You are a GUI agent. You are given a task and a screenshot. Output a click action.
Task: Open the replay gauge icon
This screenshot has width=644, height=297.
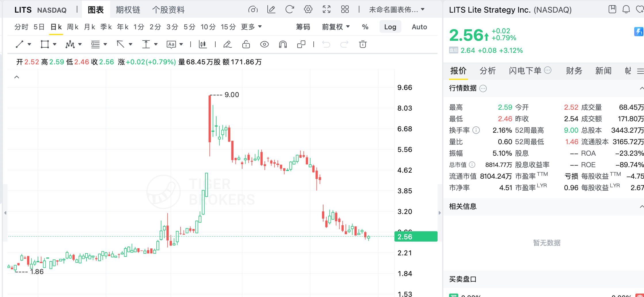[x=253, y=9]
